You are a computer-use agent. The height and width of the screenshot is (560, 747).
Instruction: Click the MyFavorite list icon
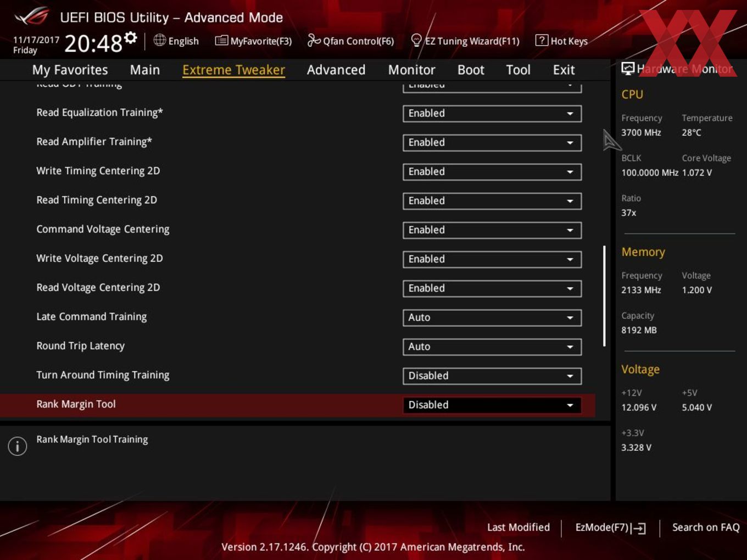[x=221, y=41]
